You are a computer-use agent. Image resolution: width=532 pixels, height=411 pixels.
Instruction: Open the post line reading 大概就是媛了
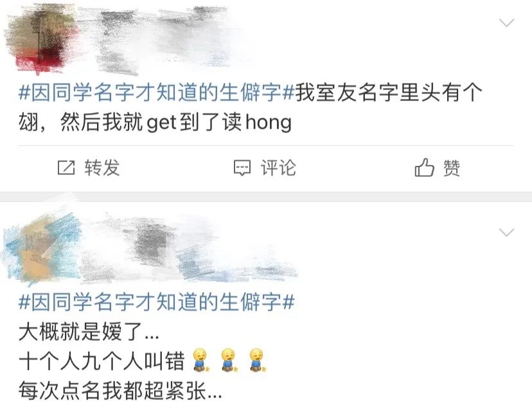pyautogui.click(x=89, y=331)
